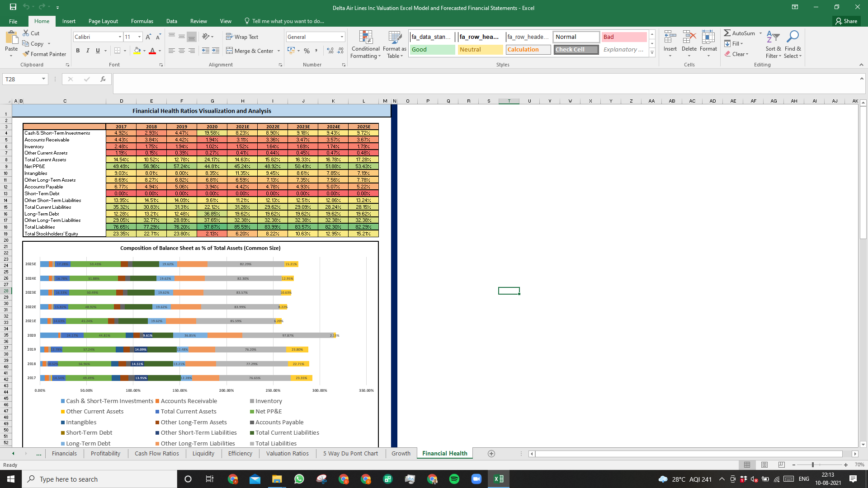Click the Windows Start button
This screenshot has width=868, height=488.
click(11, 479)
